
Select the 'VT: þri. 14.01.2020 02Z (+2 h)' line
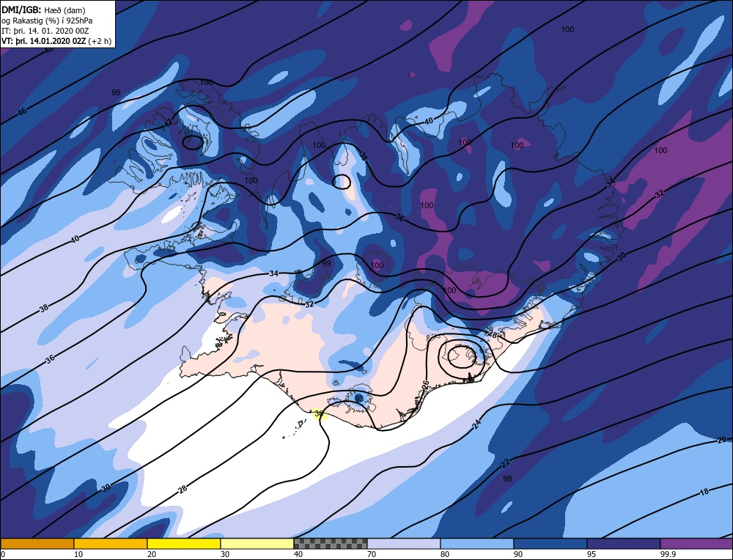(x=56, y=41)
